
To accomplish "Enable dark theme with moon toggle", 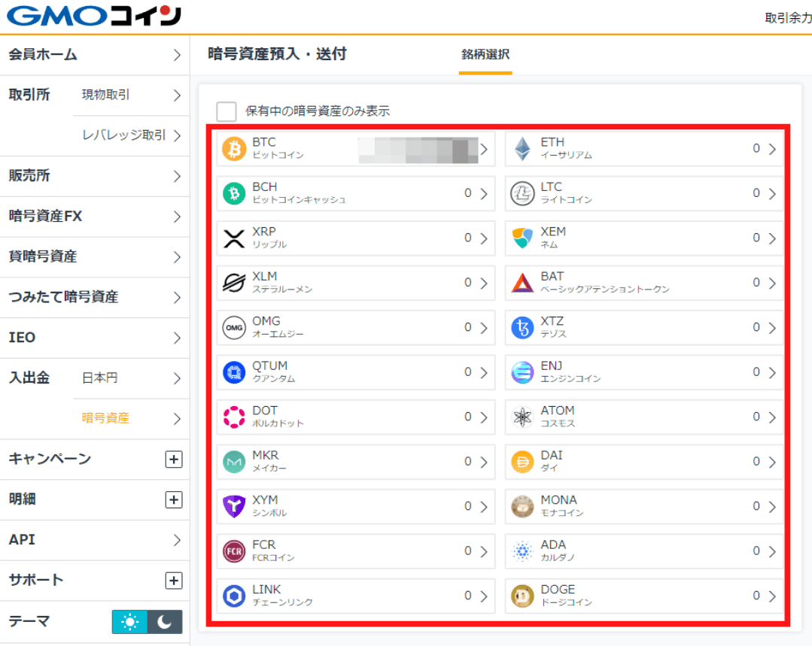I will pyautogui.click(x=163, y=622).
